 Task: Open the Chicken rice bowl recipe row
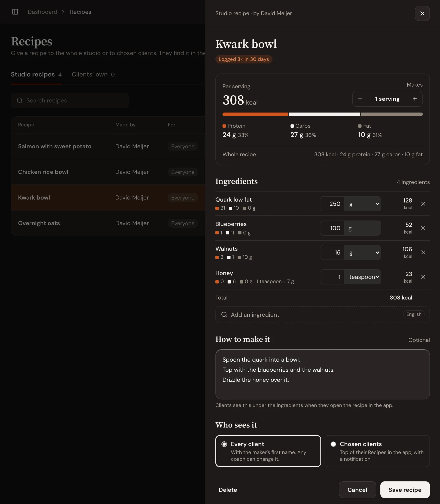point(108,172)
